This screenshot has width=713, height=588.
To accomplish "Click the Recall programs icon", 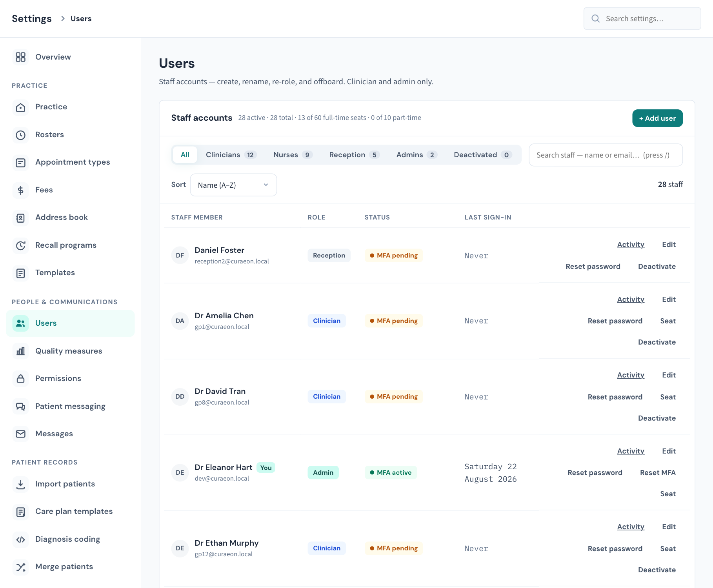I will (x=20, y=246).
